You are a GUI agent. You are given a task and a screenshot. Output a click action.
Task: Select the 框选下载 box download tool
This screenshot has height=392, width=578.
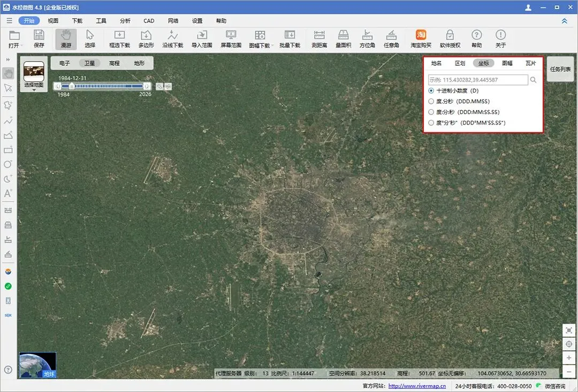coord(119,39)
